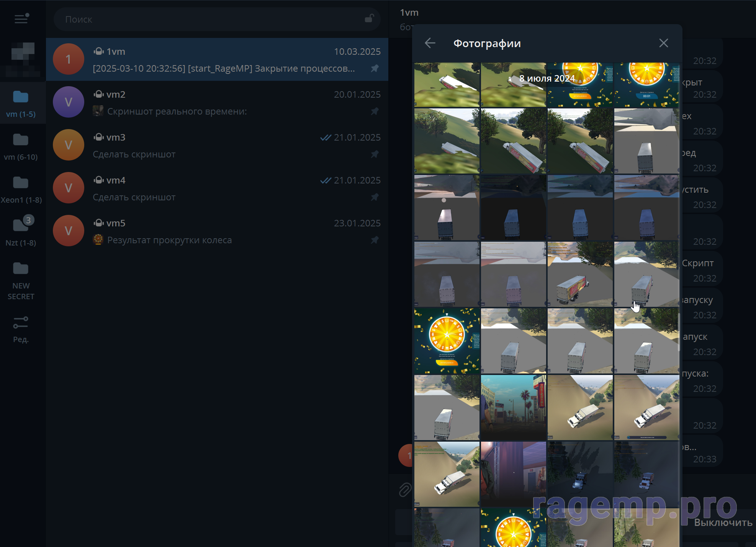Viewport: 756px width, 547px height.
Task: Open the vm2 chat
Action: tap(217, 102)
